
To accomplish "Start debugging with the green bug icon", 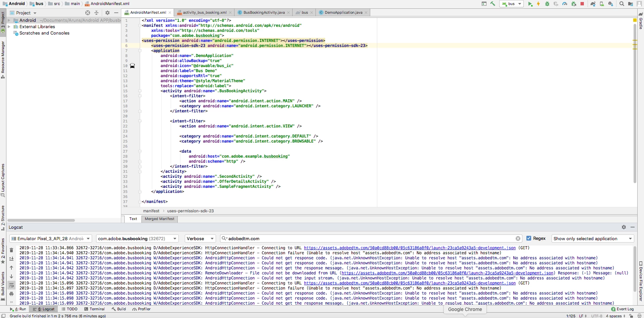I will pyautogui.click(x=547, y=4).
